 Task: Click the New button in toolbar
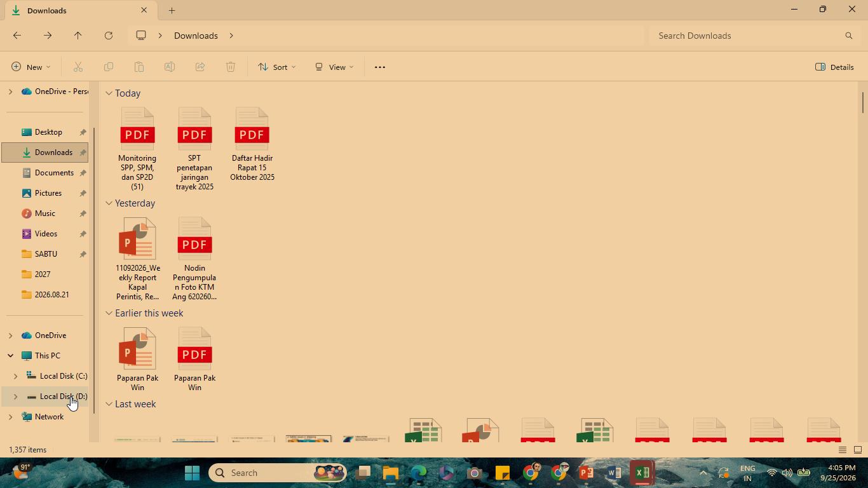[x=31, y=67]
